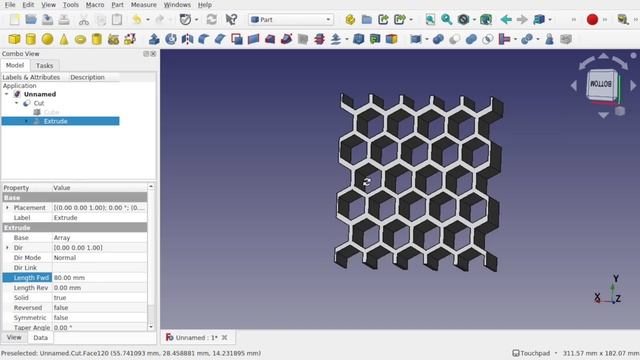Switch to the Tasks tab
The image size is (640, 360).
pos(44,65)
